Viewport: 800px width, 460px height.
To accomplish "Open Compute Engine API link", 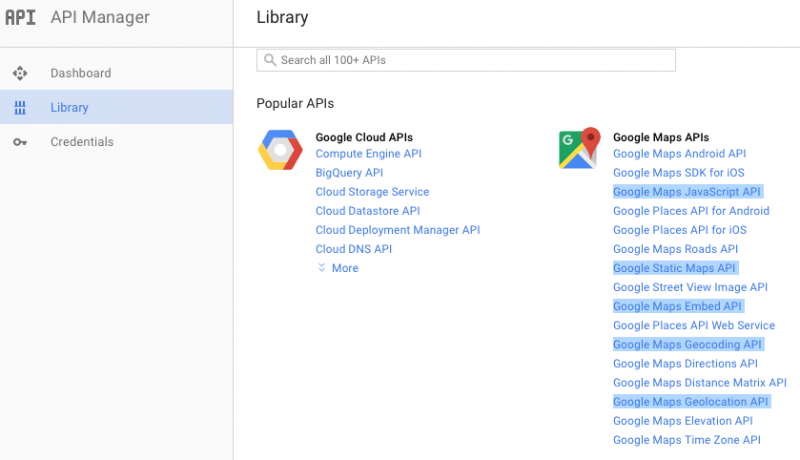I will (368, 154).
